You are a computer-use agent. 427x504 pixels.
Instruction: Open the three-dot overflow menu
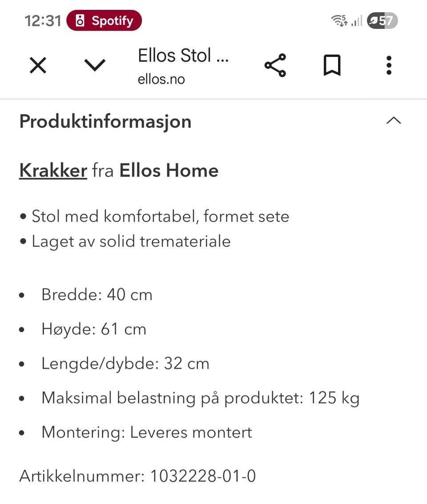(x=389, y=65)
